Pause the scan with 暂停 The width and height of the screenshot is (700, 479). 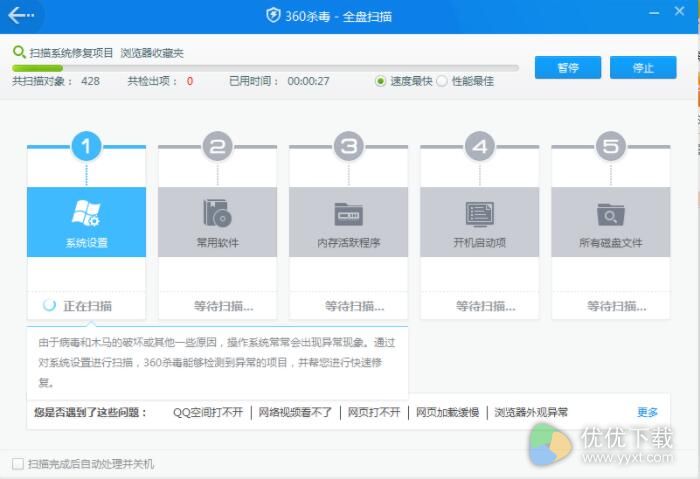click(x=568, y=67)
